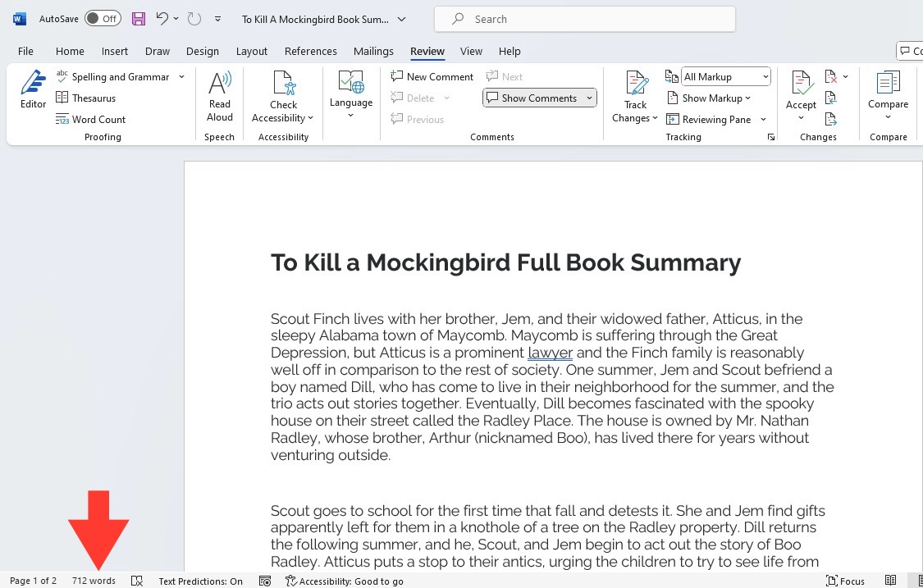This screenshot has height=588, width=923.
Task: Open Customize Quick Access Toolbar dropdown
Action: tap(217, 19)
